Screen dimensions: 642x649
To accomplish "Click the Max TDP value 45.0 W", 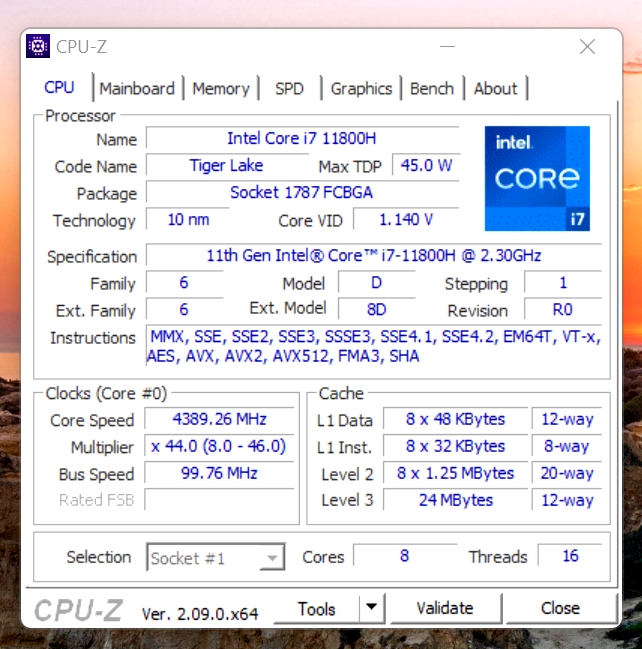I will tap(426, 165).
